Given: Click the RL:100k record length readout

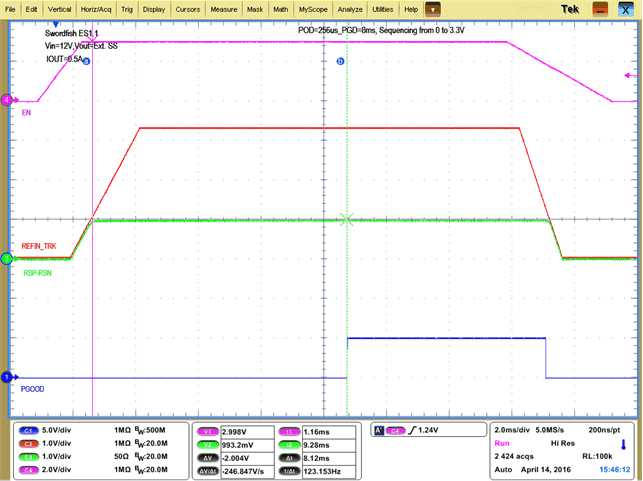Looking at the screenshot, I should point(597,456).
